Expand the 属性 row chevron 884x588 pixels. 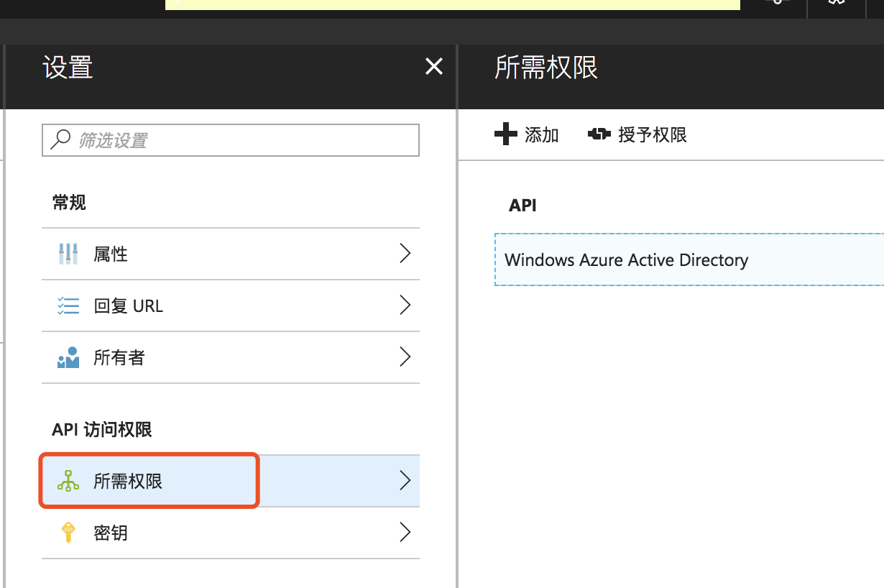tap(405, 254)
